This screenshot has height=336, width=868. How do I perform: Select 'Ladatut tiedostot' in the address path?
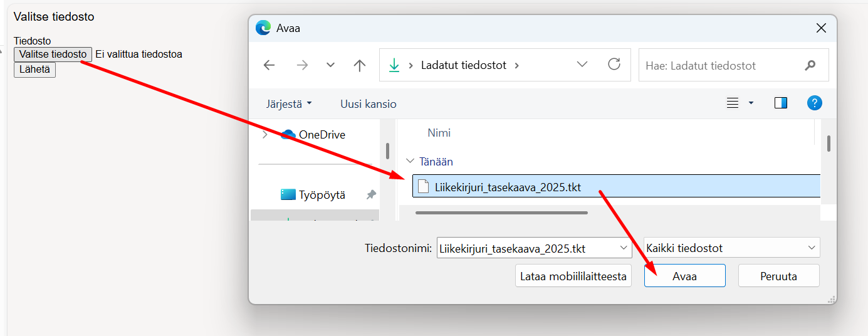tap(464, 65)
